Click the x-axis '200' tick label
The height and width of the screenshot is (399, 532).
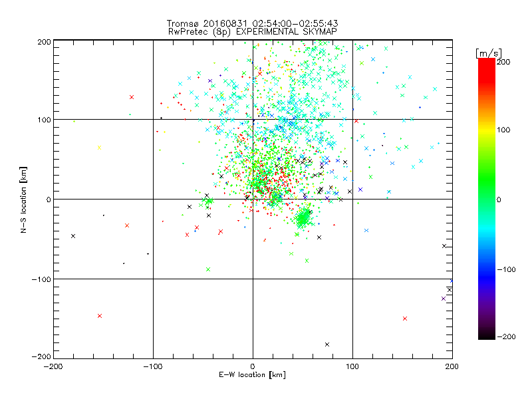(x=452, y=367)
